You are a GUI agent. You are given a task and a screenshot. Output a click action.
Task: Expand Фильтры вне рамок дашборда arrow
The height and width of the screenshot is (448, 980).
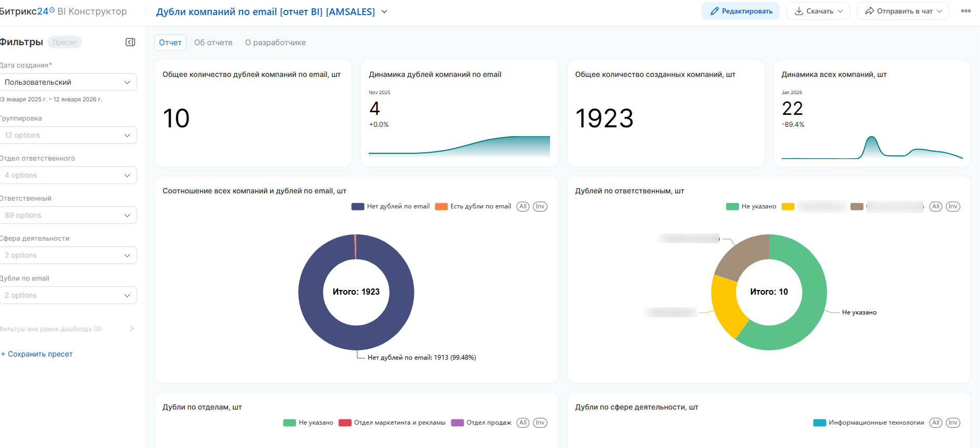click(132, 328)
